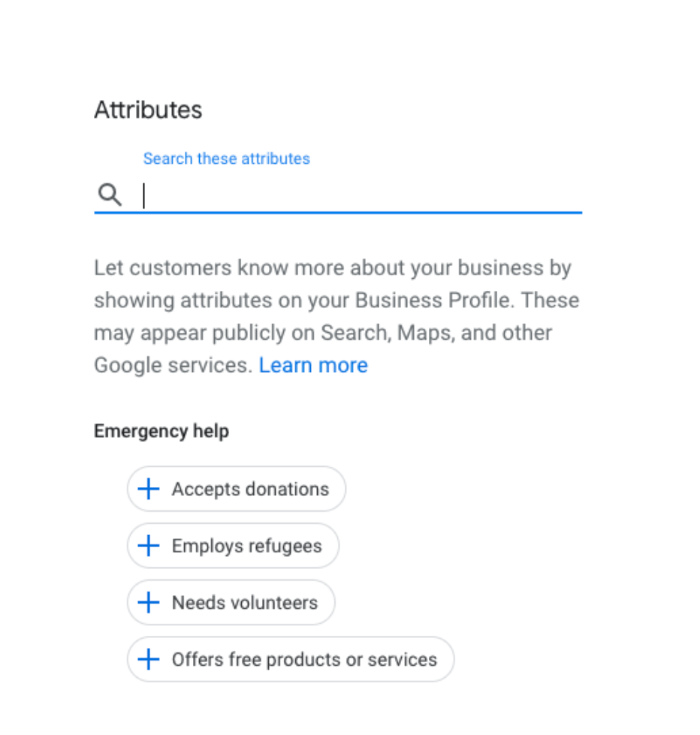
Task: Click the Emergency help section heading
Action: (x=161, y=431)
